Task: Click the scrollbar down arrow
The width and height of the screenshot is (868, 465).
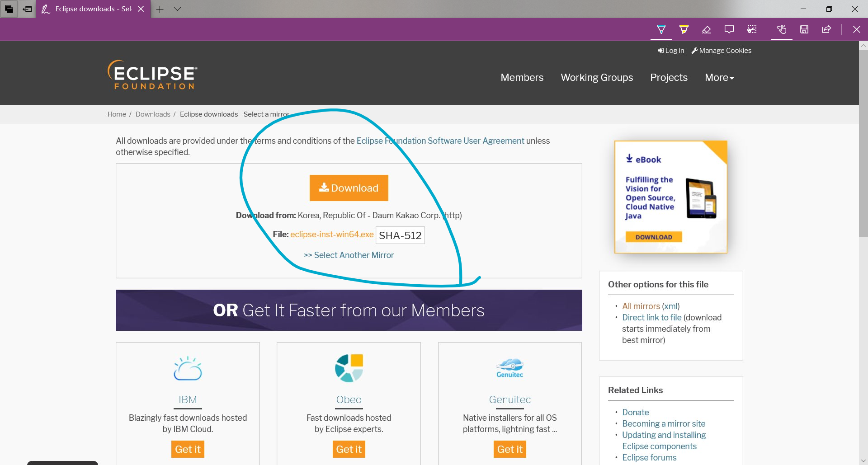Action: pos(863,461)
